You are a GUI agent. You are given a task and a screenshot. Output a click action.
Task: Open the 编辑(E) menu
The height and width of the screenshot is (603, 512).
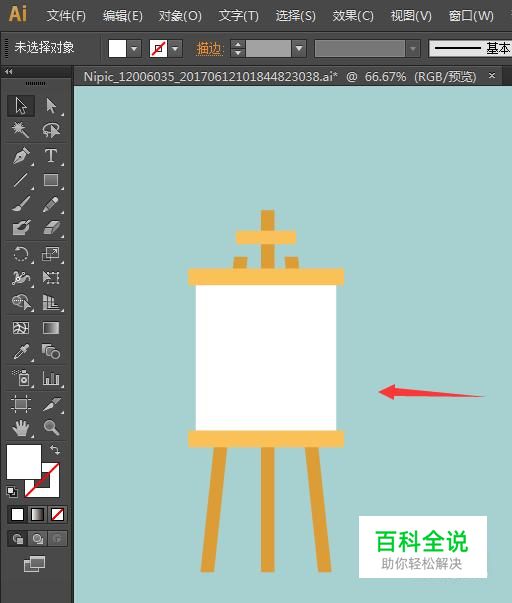pos(122,16)
